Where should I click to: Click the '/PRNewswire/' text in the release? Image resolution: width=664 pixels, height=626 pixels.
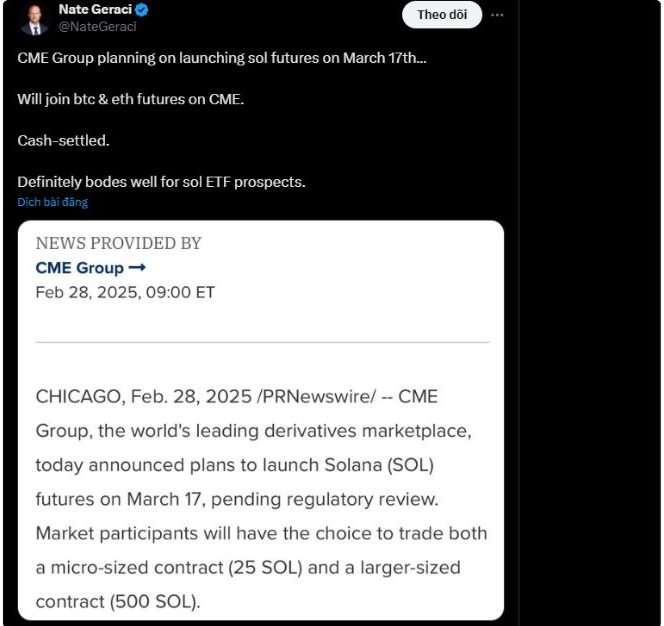(317, 397)
